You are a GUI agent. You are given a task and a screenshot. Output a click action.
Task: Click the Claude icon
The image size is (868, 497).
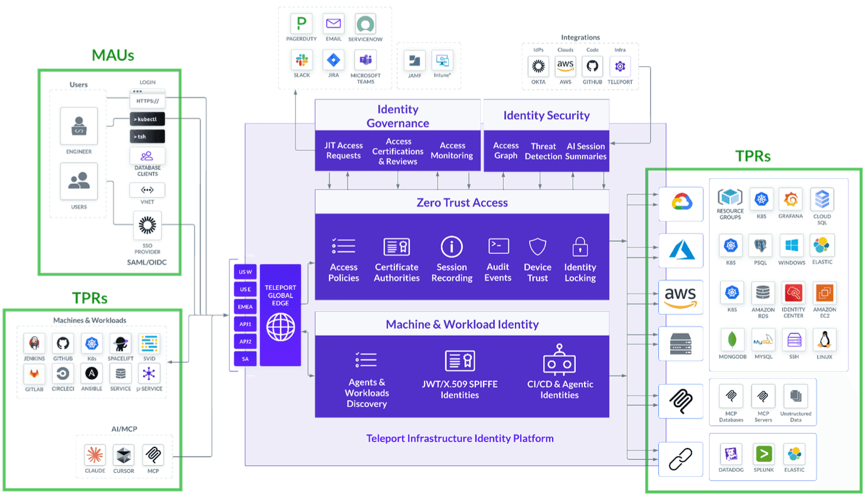coord(95,455)
